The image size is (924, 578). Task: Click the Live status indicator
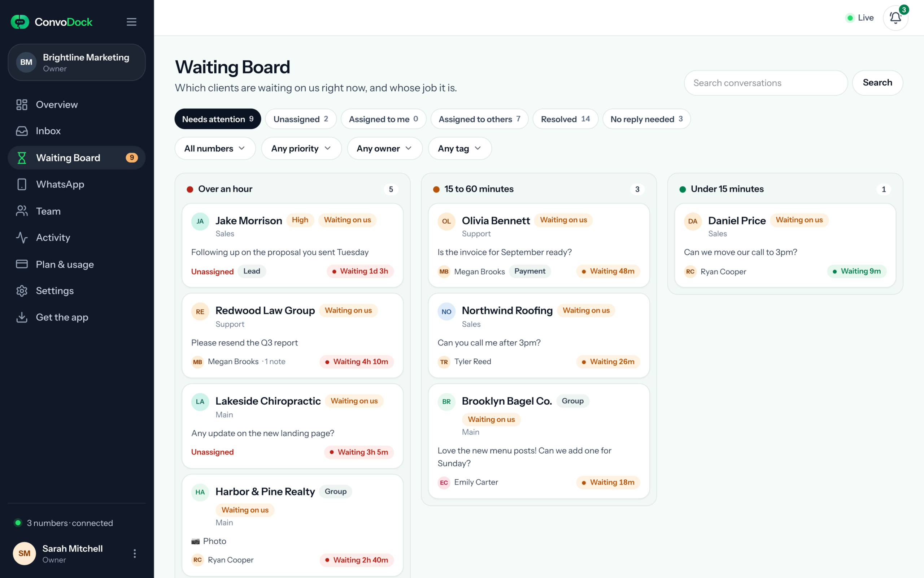[x=860, y=18]
